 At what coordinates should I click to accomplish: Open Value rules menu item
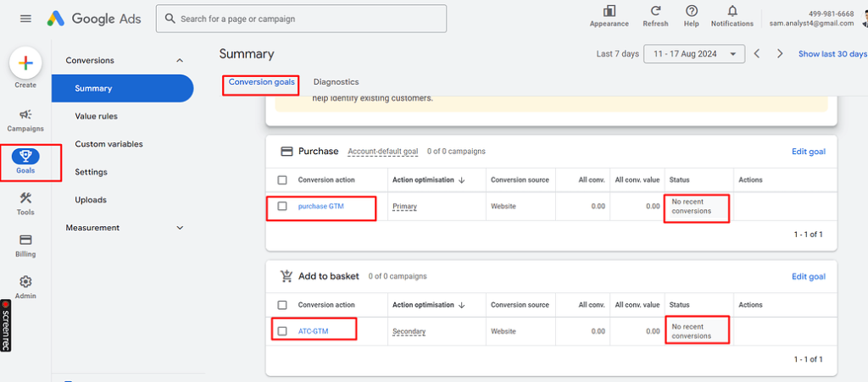[96, 116]
